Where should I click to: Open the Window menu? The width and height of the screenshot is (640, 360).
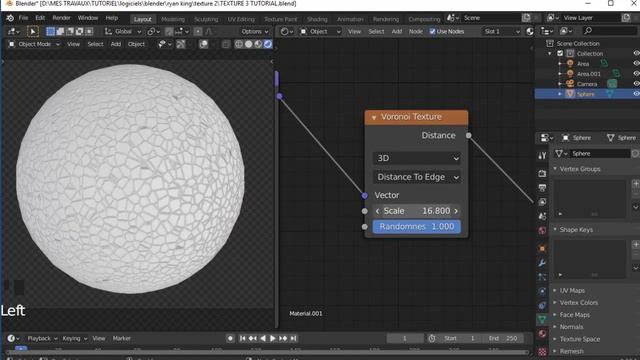(88, 18)
